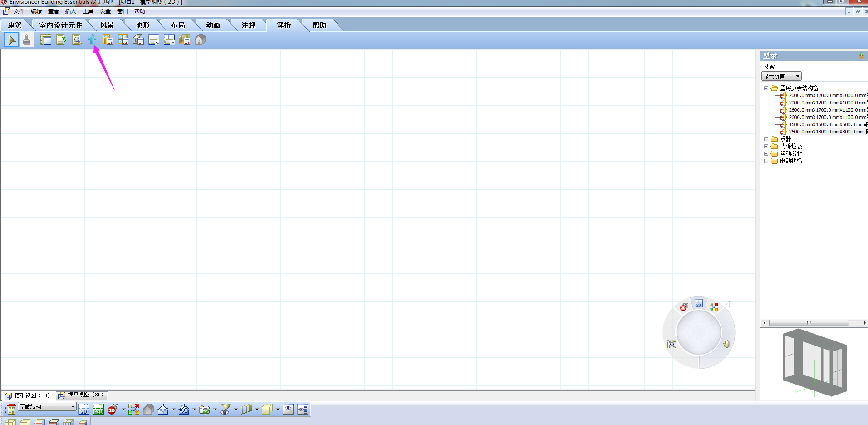Click the camera with green checkmark icon

tap(205, 410)
